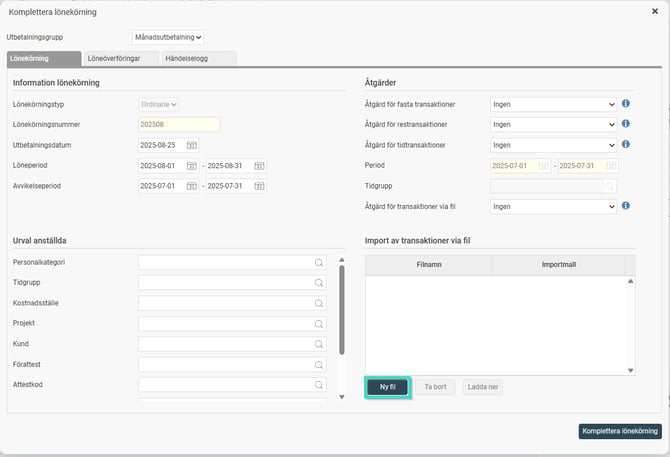Open calendar picker for Utbetalningsdatum
The width and height of the screenshot is (670, 457).
[192, 145]
